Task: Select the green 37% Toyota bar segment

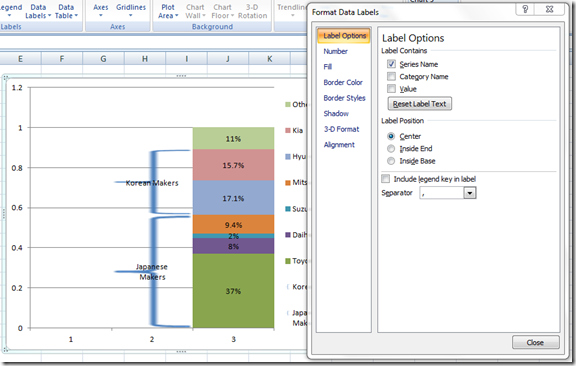Action: [x=233, y=291]
